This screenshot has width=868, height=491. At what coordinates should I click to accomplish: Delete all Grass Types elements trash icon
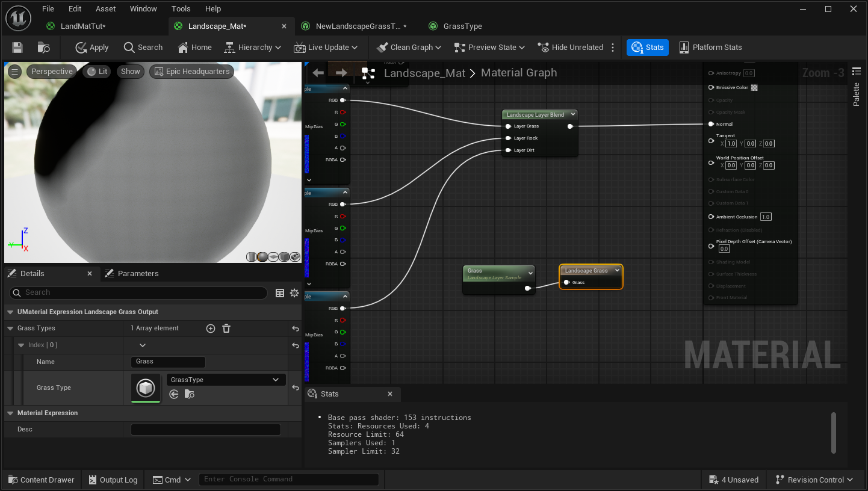pyautogui.click(x=226, y=329)
